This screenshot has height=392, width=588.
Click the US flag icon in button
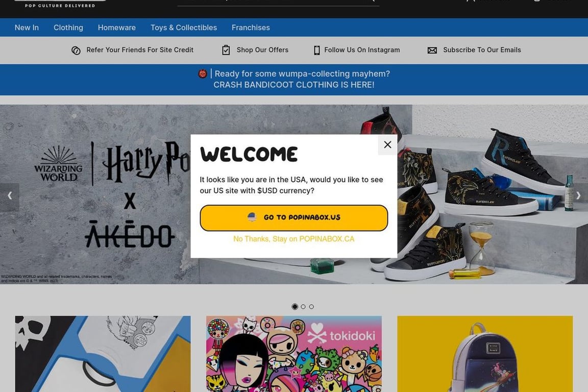(x=252, y=217)
